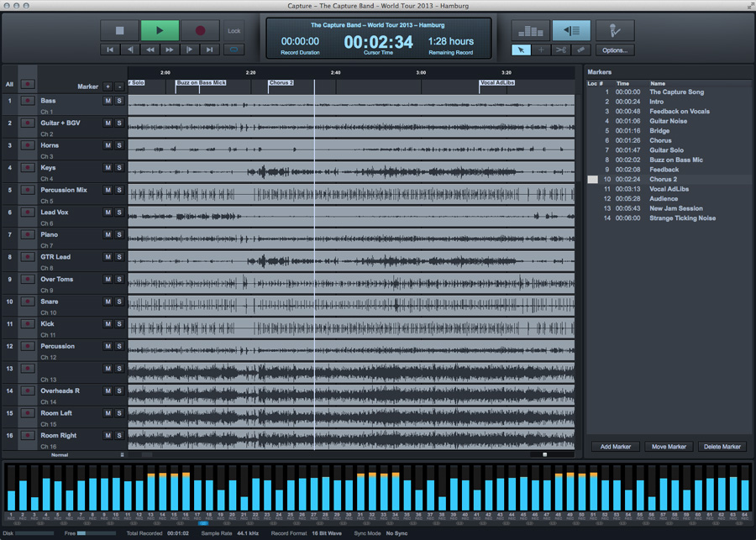Arm record on the Kick track

pos(28,323)
